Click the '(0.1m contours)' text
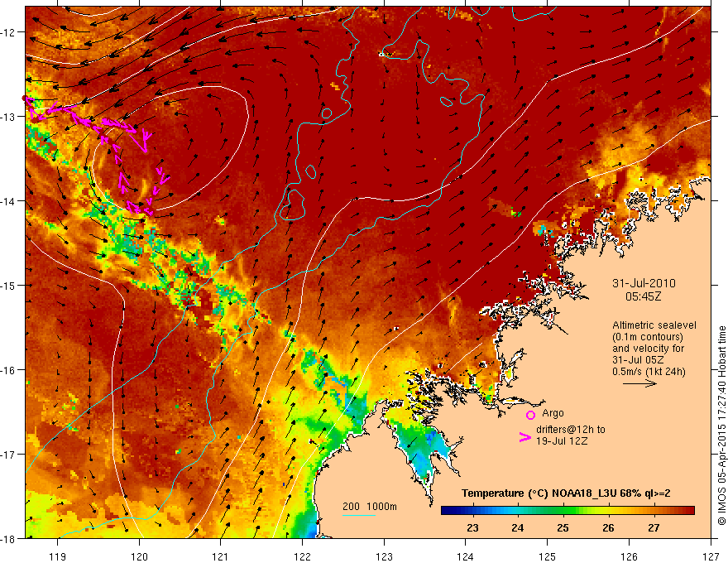The height and width of the screenshot is (563, 728). (x=648, y=337)
